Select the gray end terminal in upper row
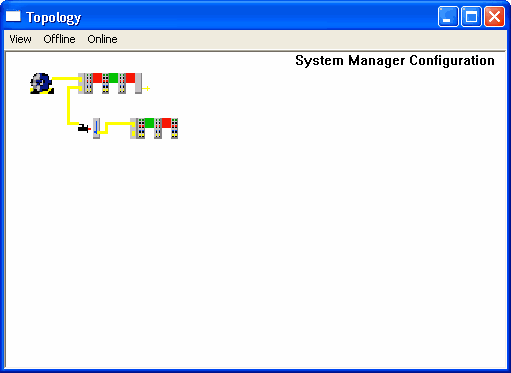 tap(138, 83)
